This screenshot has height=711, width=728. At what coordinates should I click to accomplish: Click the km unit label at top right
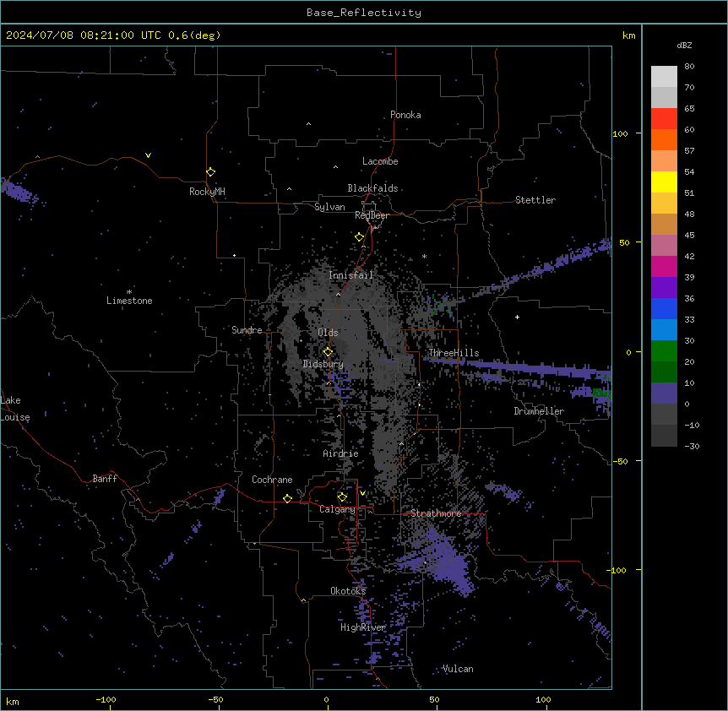tap(628, 35)
